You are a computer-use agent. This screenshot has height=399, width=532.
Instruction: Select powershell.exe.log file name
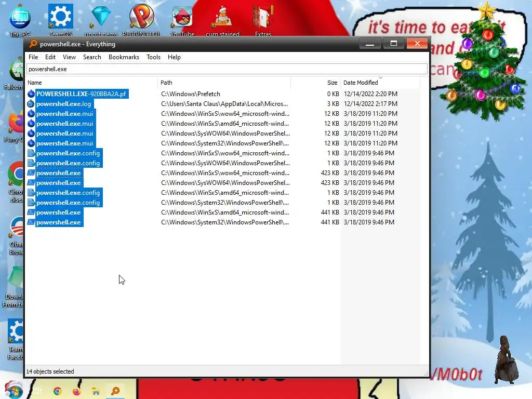tap(64, 104)
